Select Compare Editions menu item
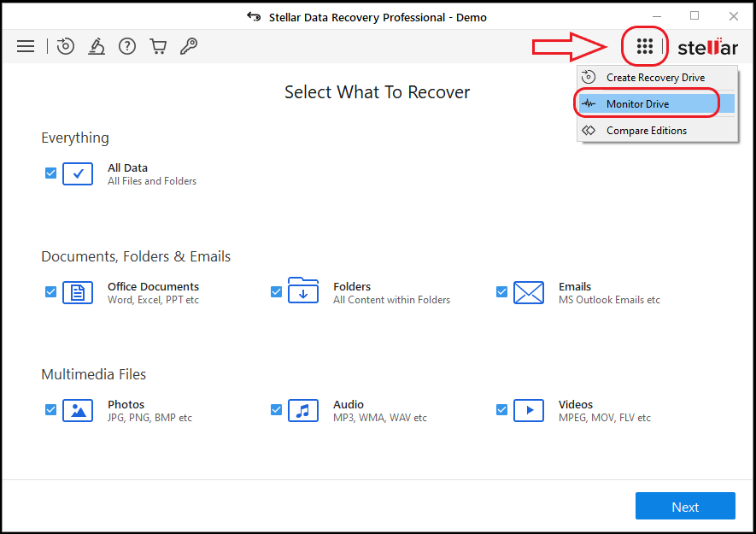756x534 pixels. [657, 130]
